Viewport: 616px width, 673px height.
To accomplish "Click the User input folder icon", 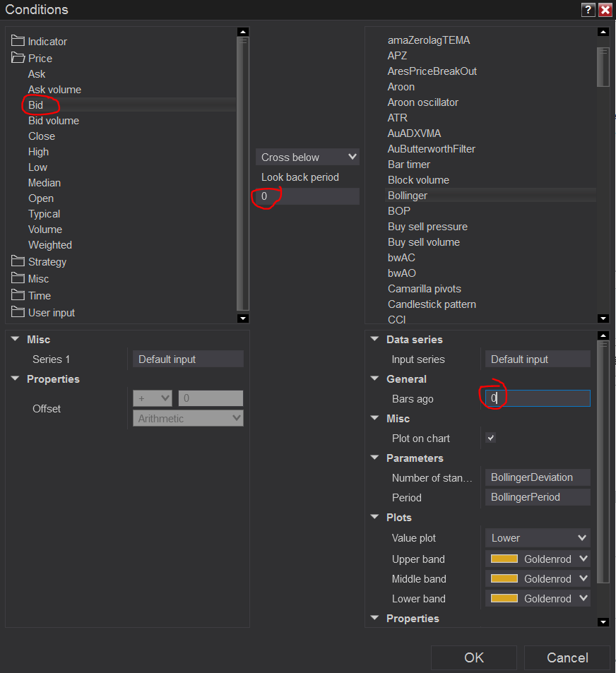I will click(x=18, y=312).
